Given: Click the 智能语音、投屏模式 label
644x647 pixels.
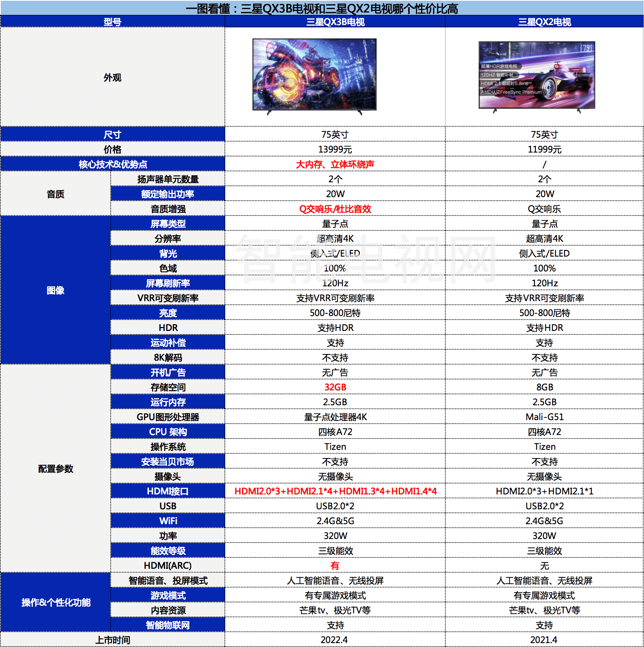Looking at the screenshot, I should [x=168, y=581].
